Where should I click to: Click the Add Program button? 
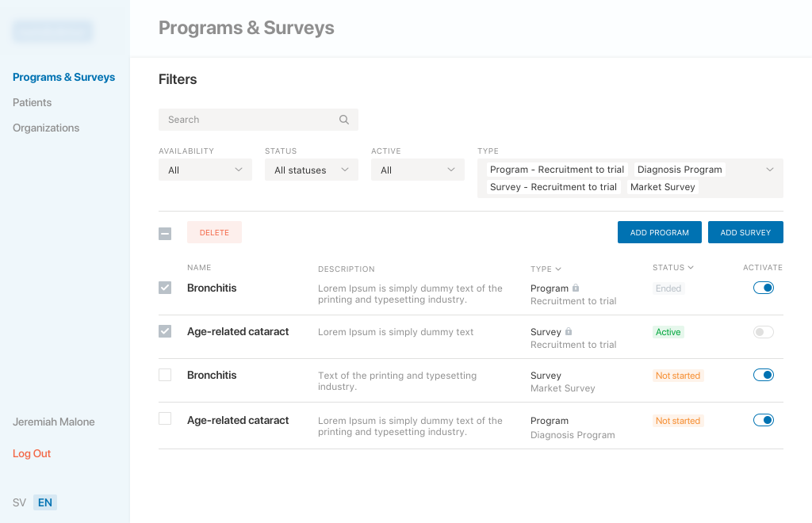(659, 232)
